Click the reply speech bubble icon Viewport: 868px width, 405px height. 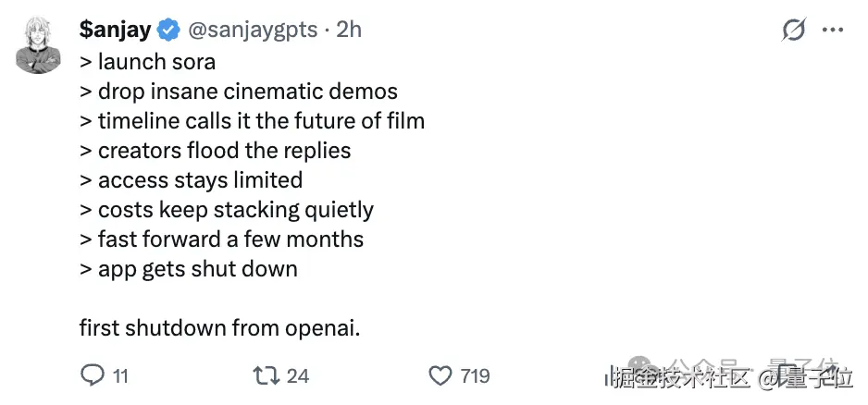93,375
